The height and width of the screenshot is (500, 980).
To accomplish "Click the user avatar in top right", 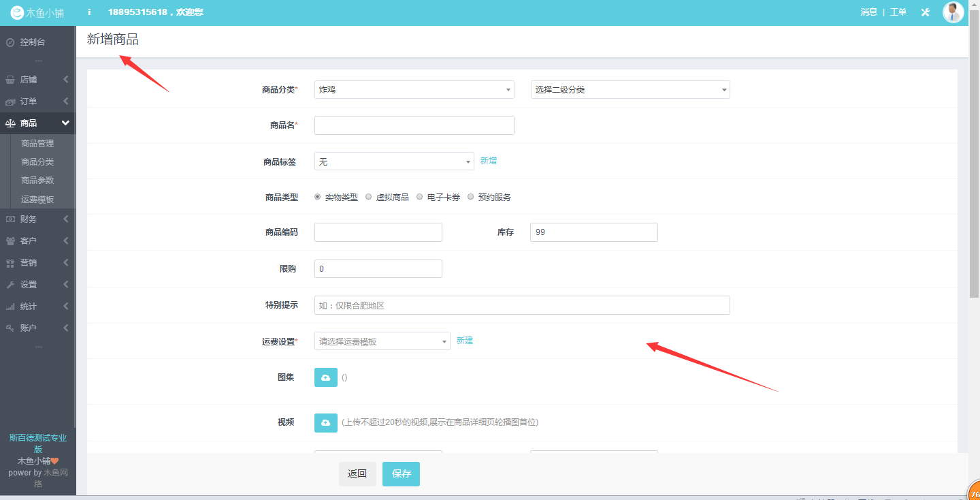I will [x=953, y=12].
